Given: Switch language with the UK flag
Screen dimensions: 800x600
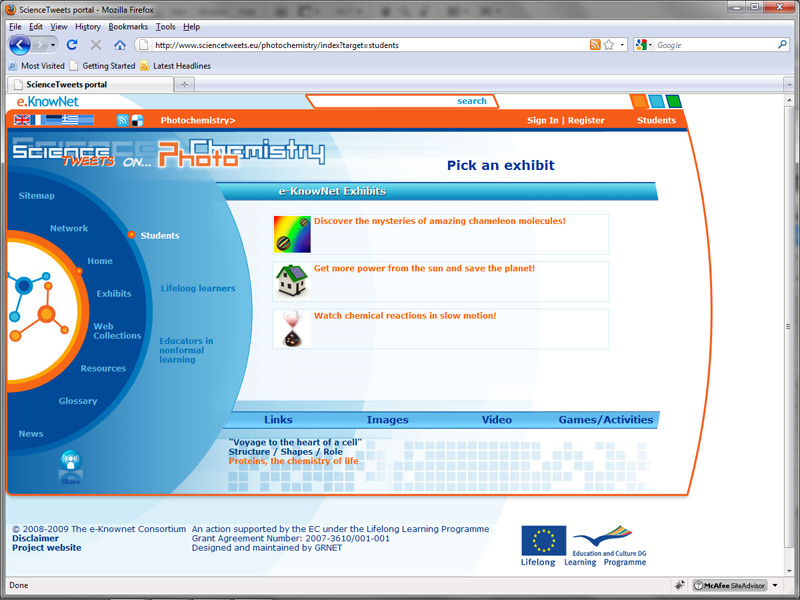Looking at the screenshot, I should tap(22, 120).
